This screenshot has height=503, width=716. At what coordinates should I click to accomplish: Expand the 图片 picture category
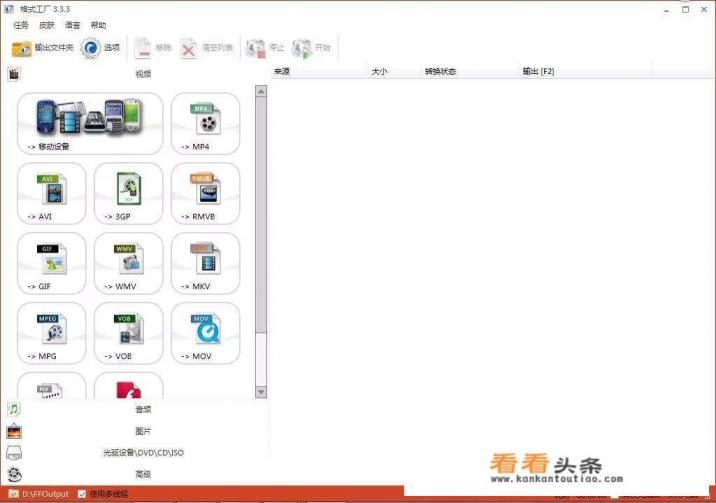(143, 431)
